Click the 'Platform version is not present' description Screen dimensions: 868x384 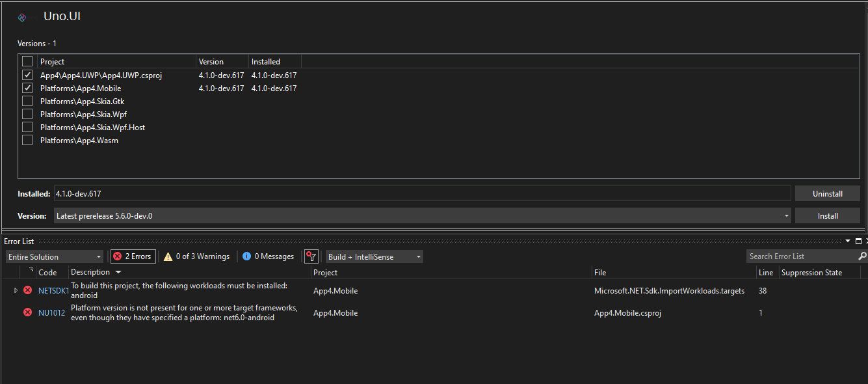coord(184,312)
